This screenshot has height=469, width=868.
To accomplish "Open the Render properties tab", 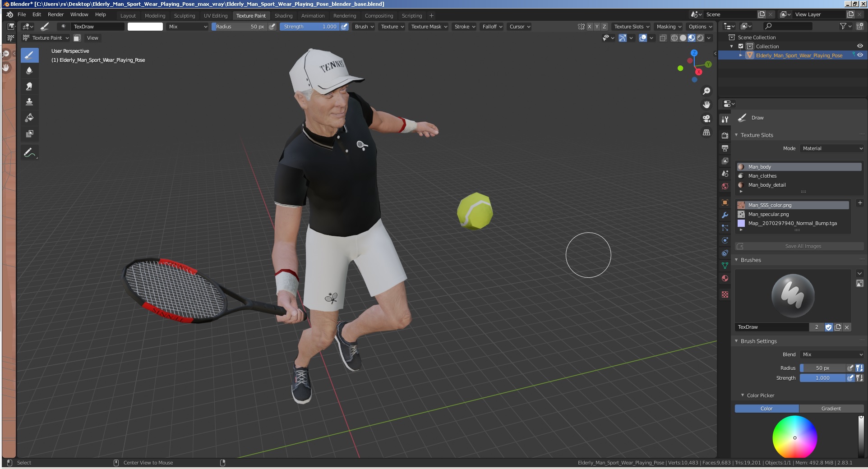I will click(725, 135).
